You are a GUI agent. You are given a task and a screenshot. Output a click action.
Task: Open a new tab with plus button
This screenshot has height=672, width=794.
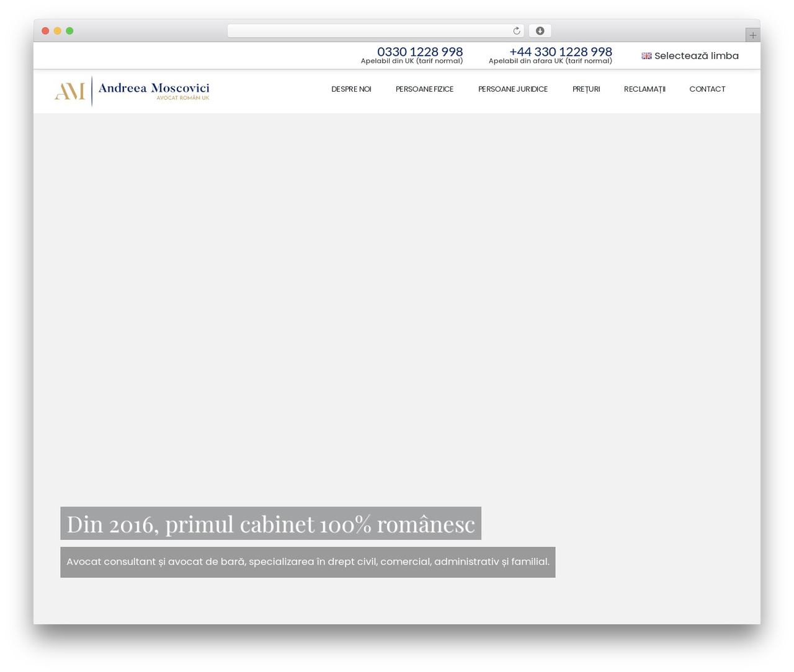point(753,35)
